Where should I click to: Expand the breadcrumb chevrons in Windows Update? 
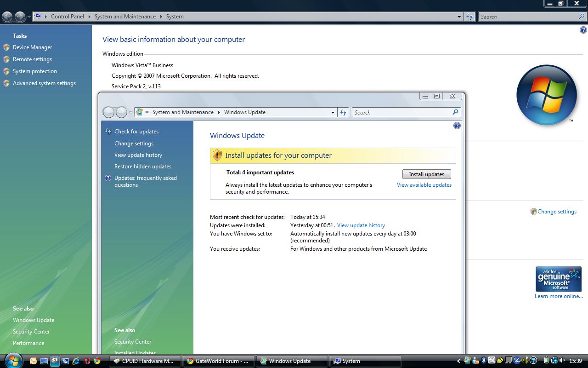[147, 112]
